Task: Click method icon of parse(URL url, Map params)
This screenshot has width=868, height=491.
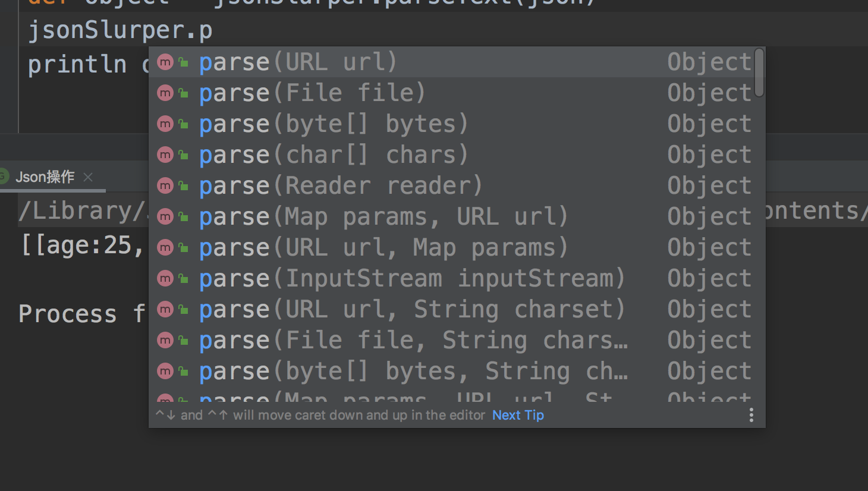Action: 165,247
